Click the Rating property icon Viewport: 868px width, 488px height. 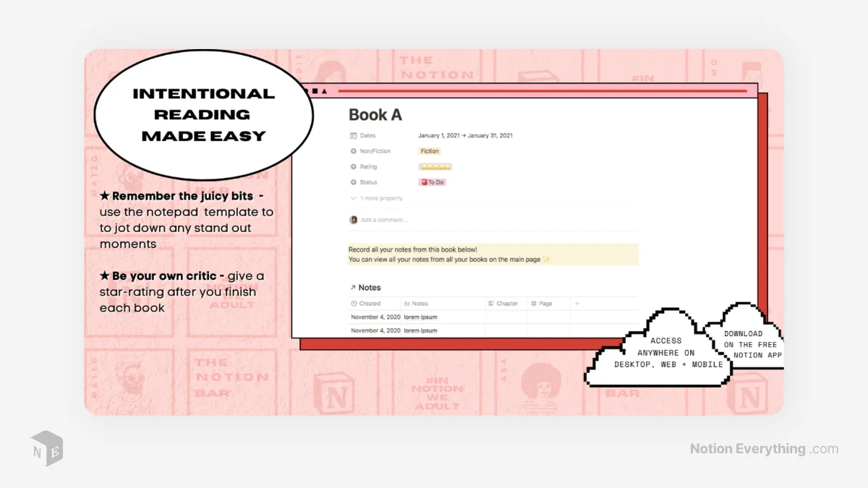[354, 166]
